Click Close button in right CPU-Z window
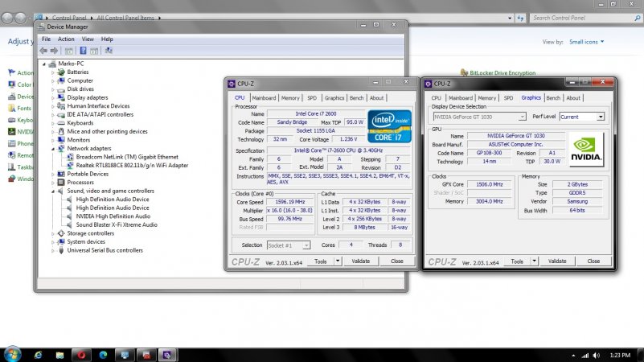The image size is (644, 362). tap(593, 261)
